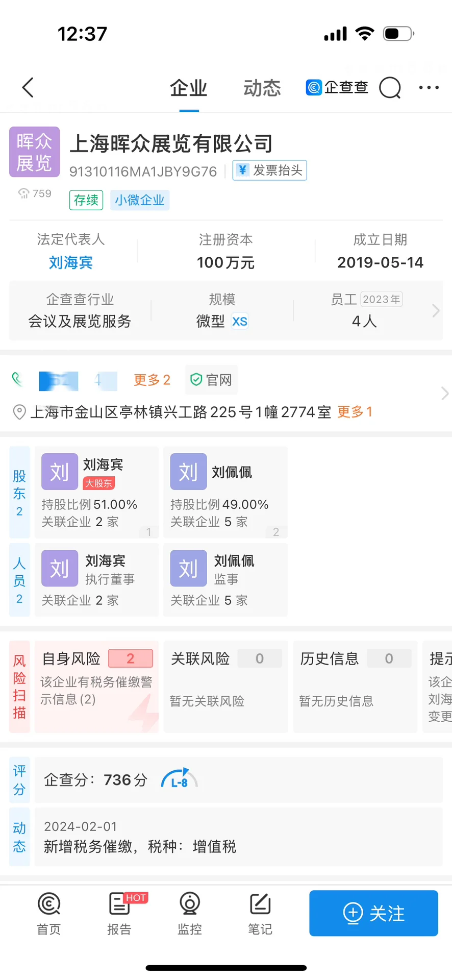
Task: Open 监控 monitoring icon
Action: point(190,914)
